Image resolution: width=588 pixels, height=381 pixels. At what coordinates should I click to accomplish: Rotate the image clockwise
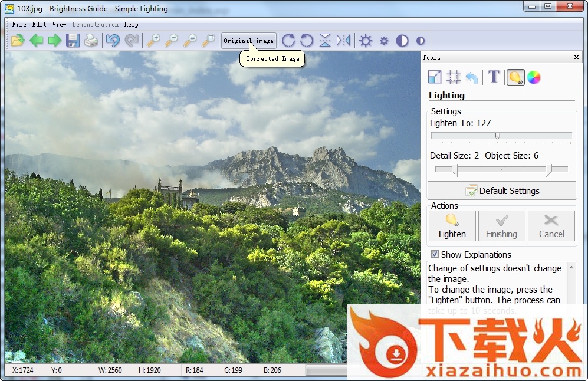pos(288,41)
